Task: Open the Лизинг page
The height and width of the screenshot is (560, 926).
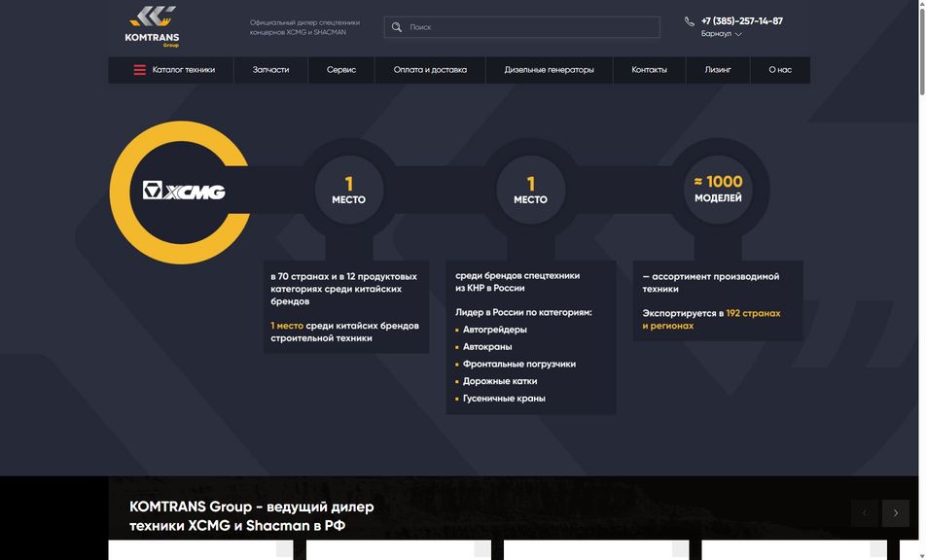Action: tap(718, 70)
